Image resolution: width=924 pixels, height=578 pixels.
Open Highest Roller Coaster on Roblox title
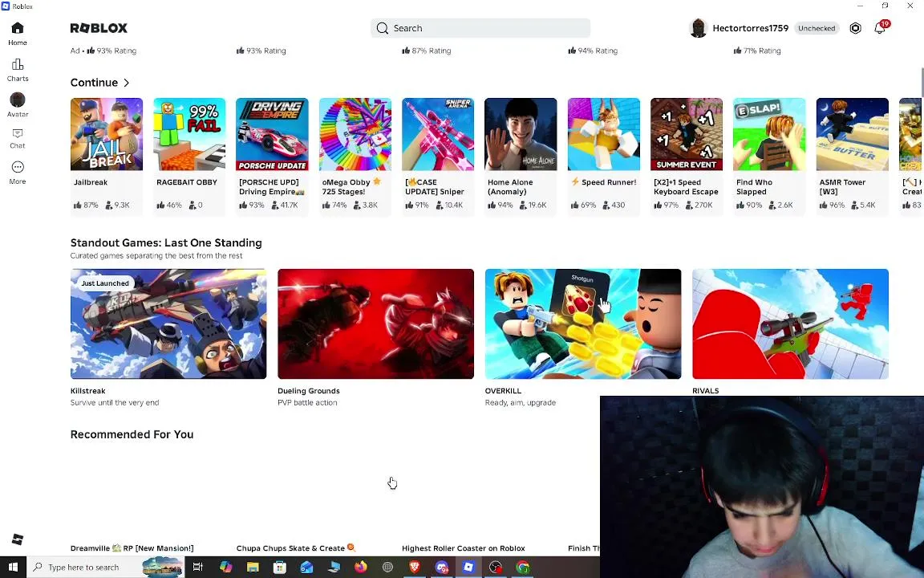click(463, 548)
